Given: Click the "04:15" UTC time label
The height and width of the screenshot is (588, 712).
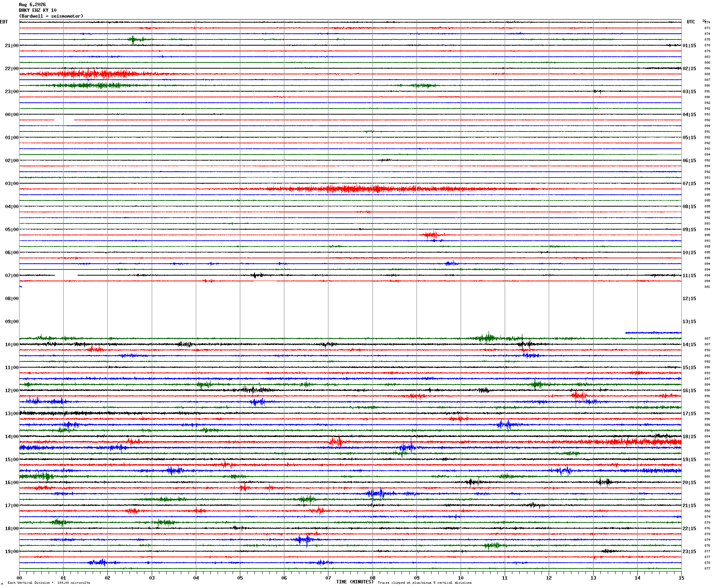Looking at the screenshot, I should click(689, 115).
